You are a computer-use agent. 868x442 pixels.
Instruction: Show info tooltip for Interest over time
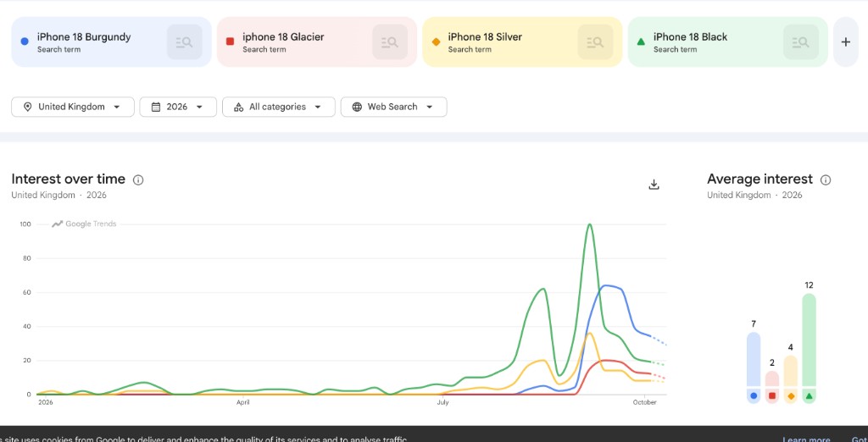click(x=138, y=180)
